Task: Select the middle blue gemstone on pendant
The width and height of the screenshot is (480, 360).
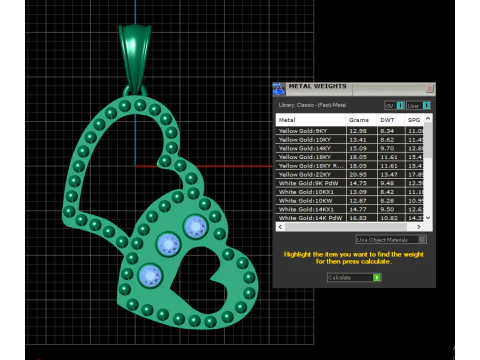Action: 168,244
